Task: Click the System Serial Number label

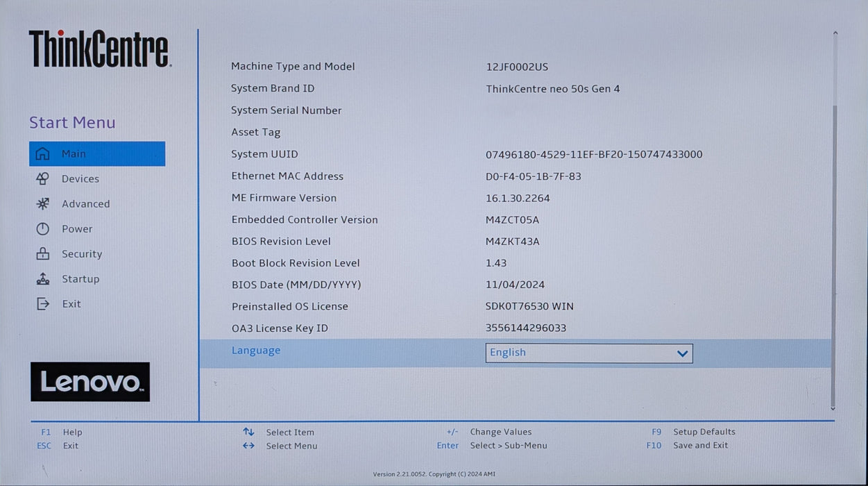Action: (x=287, y=110)
